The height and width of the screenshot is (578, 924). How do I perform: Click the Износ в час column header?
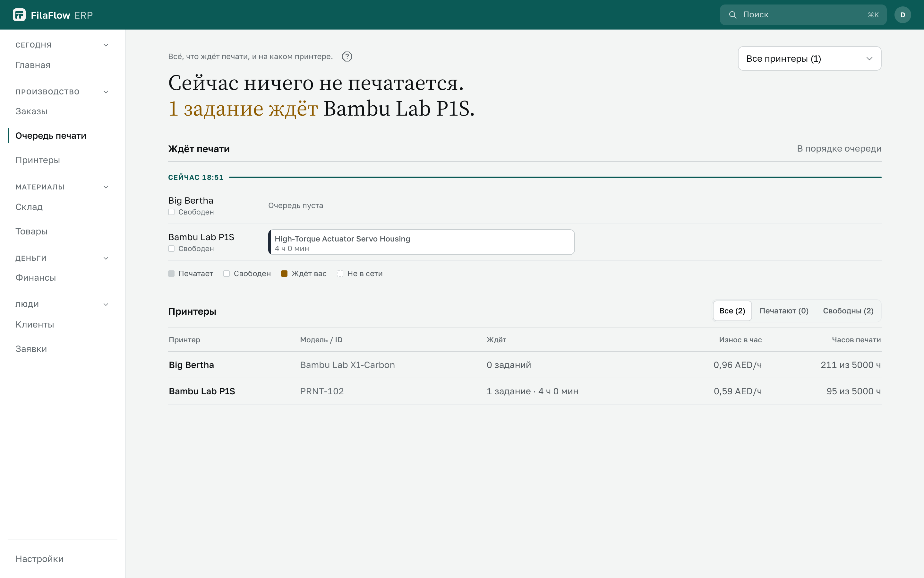click(740, 340)
